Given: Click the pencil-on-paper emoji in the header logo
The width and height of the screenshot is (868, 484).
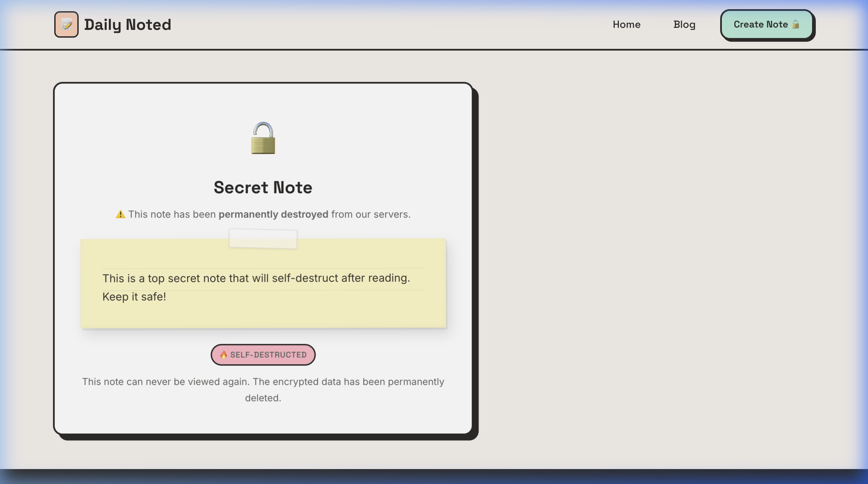Looking at the screenshot, I should coord(66,24).
